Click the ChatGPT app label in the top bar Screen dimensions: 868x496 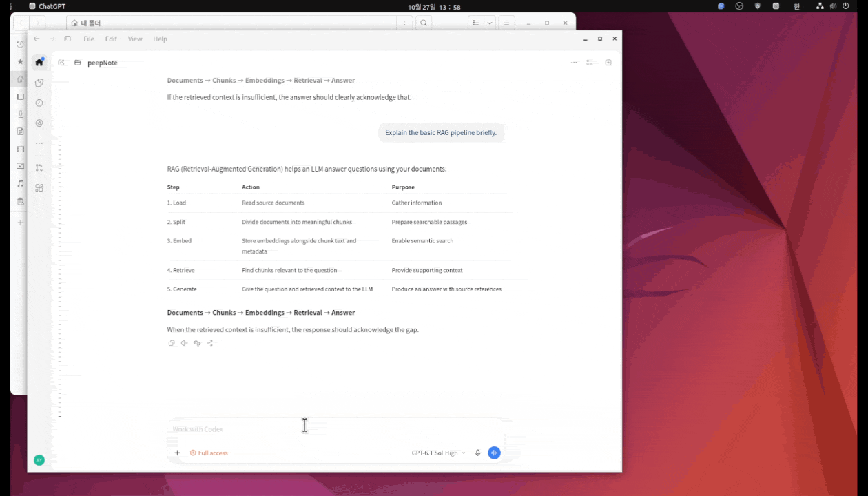48,6
